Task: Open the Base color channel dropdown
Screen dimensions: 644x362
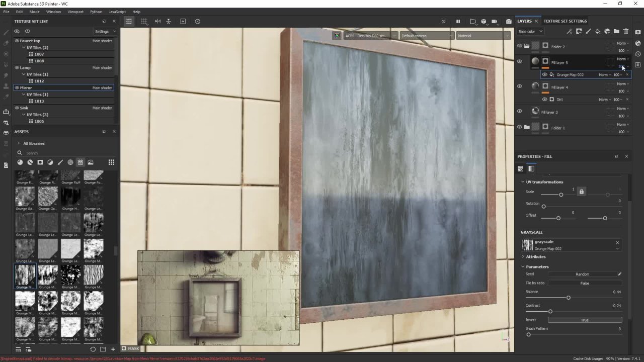Action: [x=530, y=32]
